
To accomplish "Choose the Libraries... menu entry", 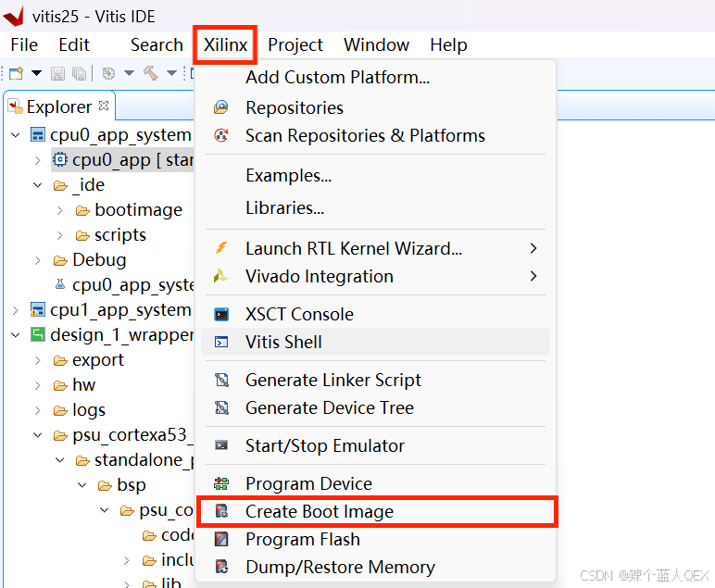I will point(375,207).
